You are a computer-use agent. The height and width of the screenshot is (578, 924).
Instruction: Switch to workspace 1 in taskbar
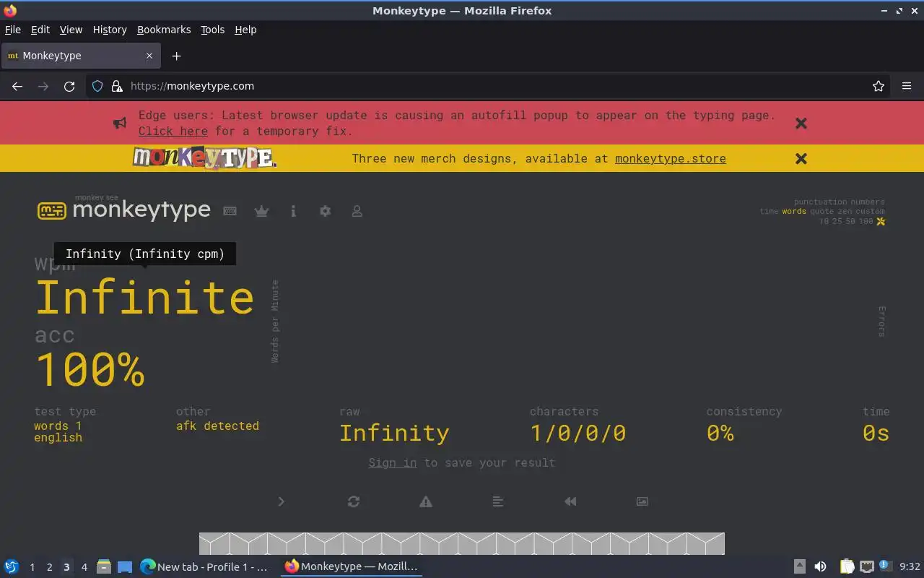32,567
